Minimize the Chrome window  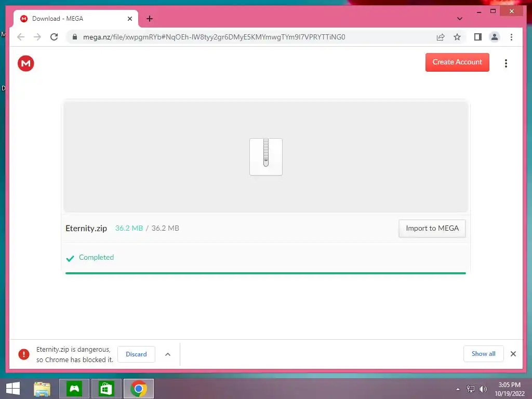(x=478, y=11)
